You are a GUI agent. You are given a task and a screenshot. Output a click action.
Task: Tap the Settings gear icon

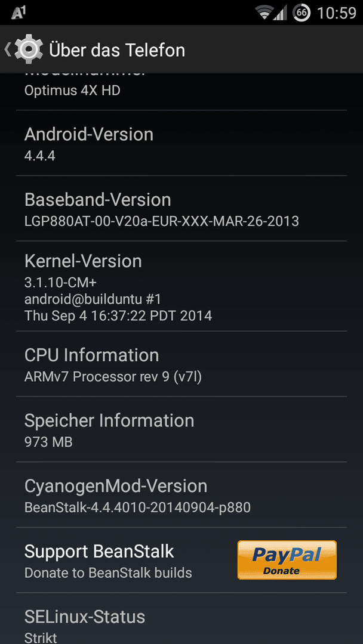(29, 49)
